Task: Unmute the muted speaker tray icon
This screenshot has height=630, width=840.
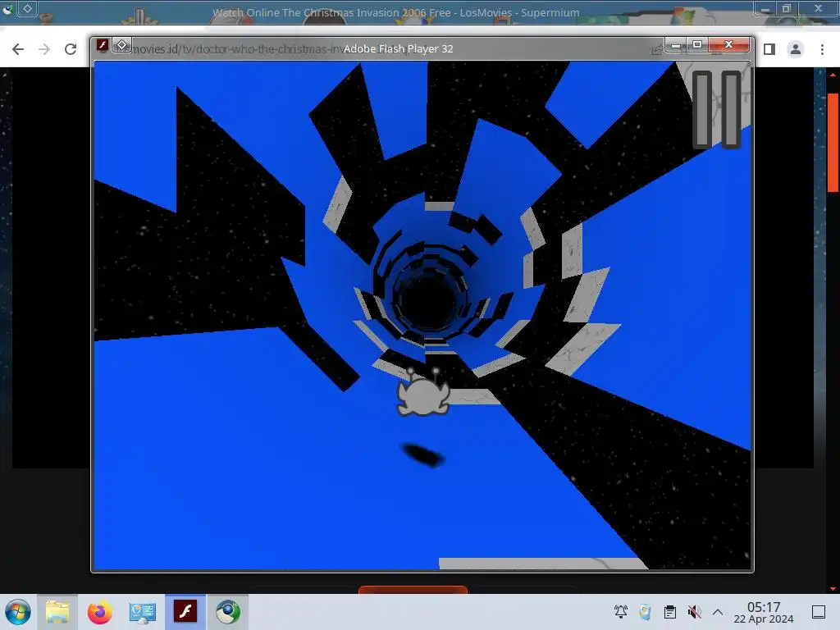Action: tap(694, 612)
